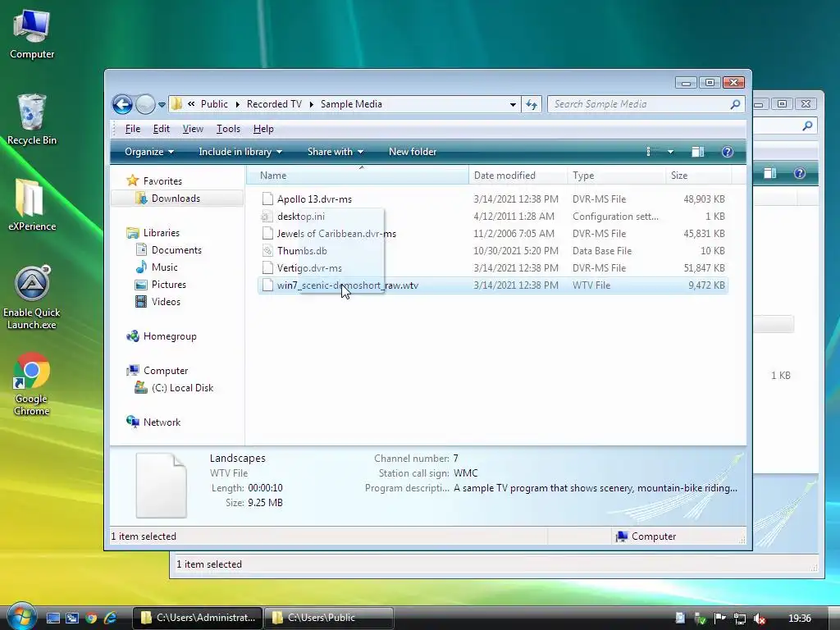The width and height of the screenshot is (840, 630).
Task: Select Downloads in Favorites sidebar
Action: pyautogui.click(x=177, y=199)
